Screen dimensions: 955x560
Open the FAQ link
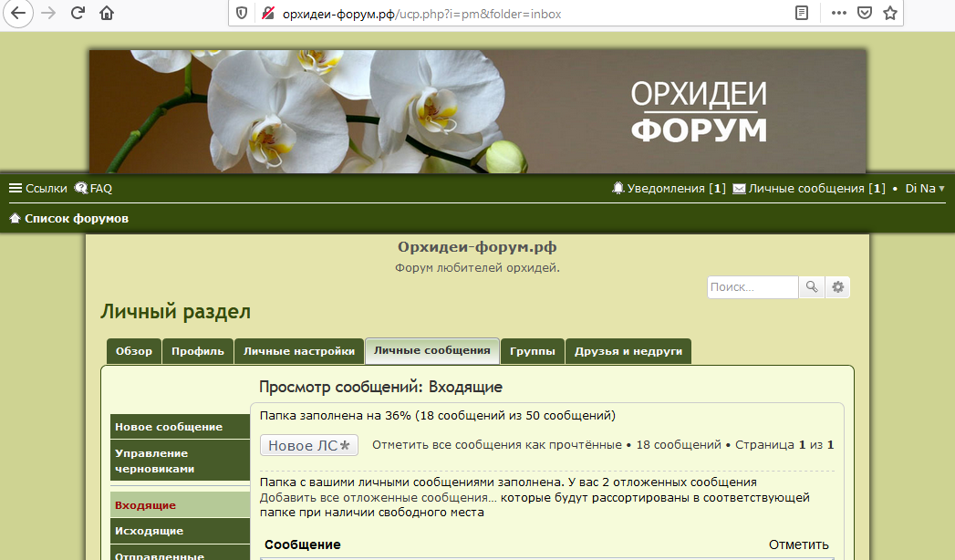94,188
